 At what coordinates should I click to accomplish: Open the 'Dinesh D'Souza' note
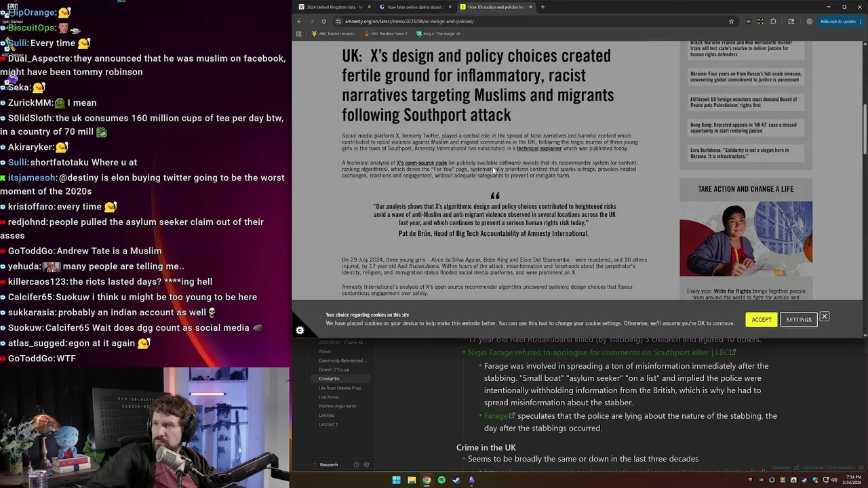(334, 369)
